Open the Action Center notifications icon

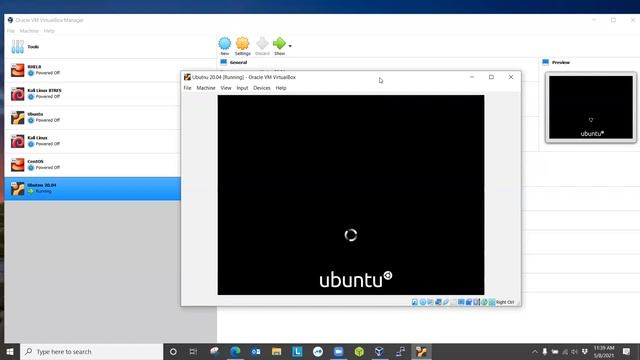click(x=627, y=351)
